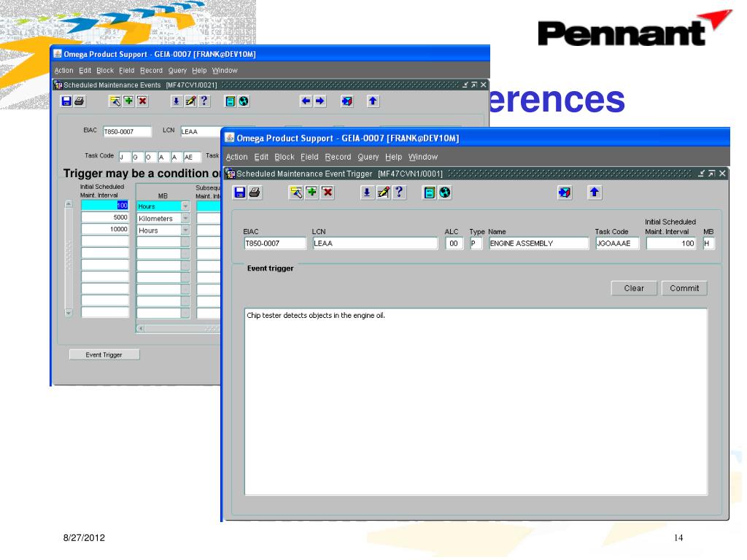747x560 pixels.
Task: Click pencil Edit icon in Events window toolbar
Action: pyautogui.click(x=190, y=101)
